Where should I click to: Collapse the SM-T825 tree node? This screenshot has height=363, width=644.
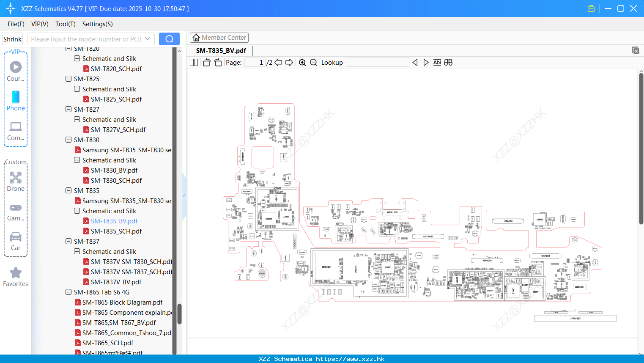pos(69,79)
